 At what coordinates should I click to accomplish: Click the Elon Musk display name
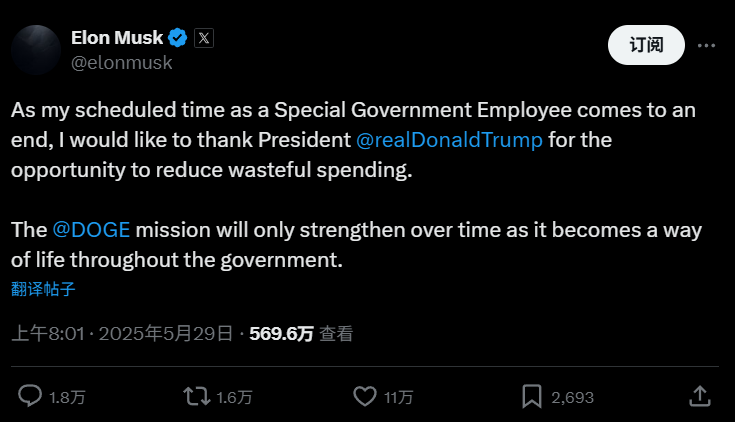pos(117,38)
